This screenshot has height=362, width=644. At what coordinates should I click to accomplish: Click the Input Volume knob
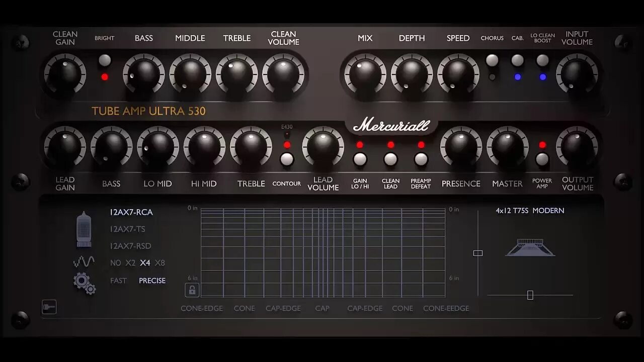tap(577, 74)
